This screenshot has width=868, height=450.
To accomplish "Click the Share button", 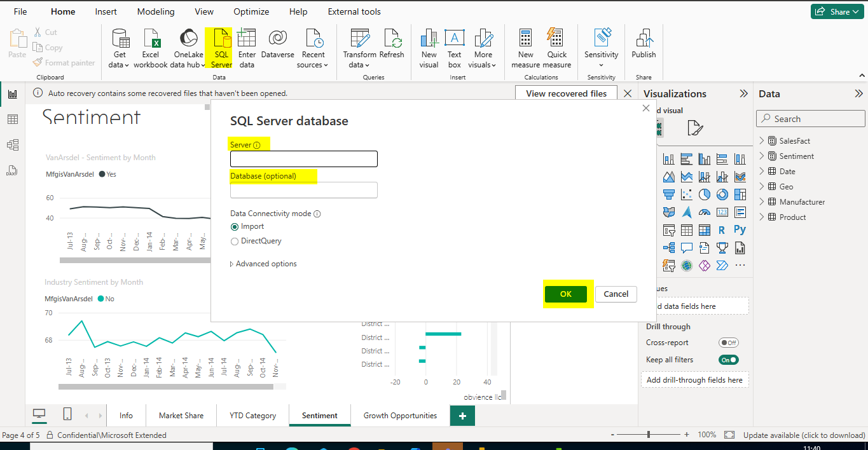I will (836, 11).
